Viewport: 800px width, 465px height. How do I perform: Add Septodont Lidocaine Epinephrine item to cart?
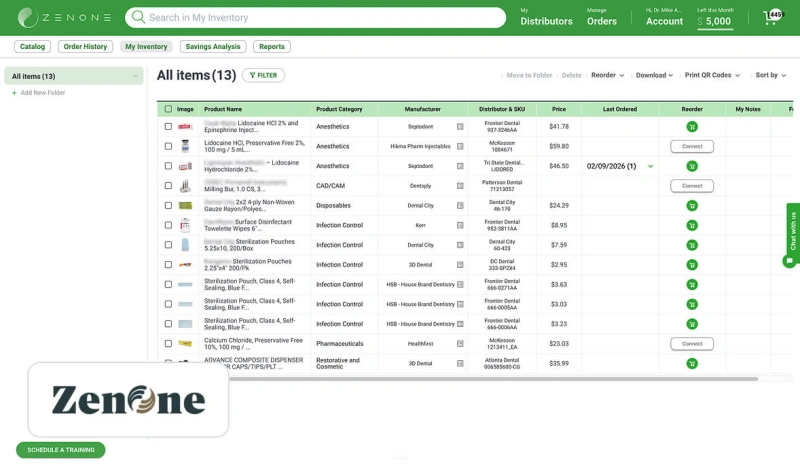(x=692, y=127)
